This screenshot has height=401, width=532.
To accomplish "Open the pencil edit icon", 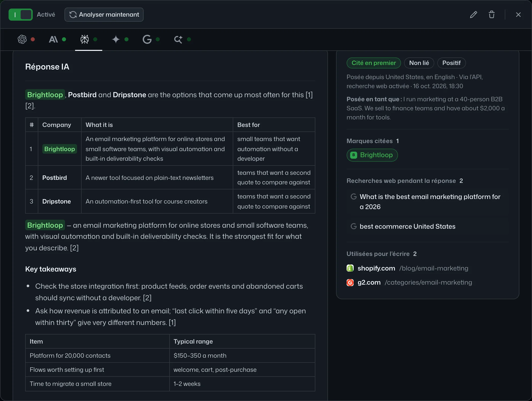I will pos(474,15).
